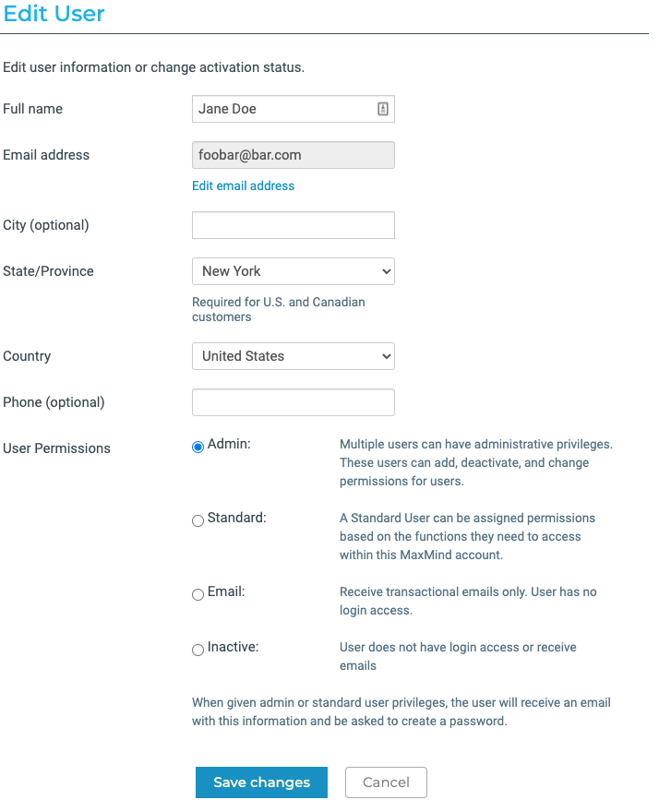The height and width of the screenshot is (812, 659).
Task: Mark the user as Inactive
Action: pos(198,651)
